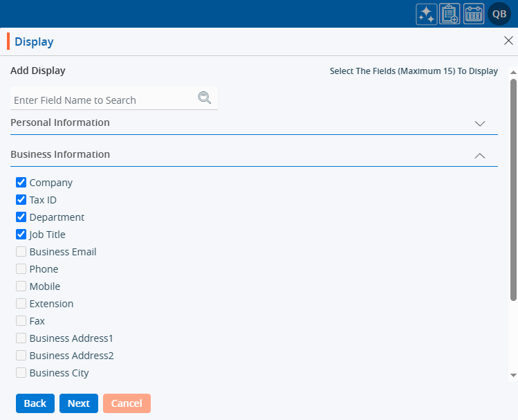This screenshot has width=518, height=420.
Task: Check the Mobile field checkbox
Action: [x=21, y=286]
